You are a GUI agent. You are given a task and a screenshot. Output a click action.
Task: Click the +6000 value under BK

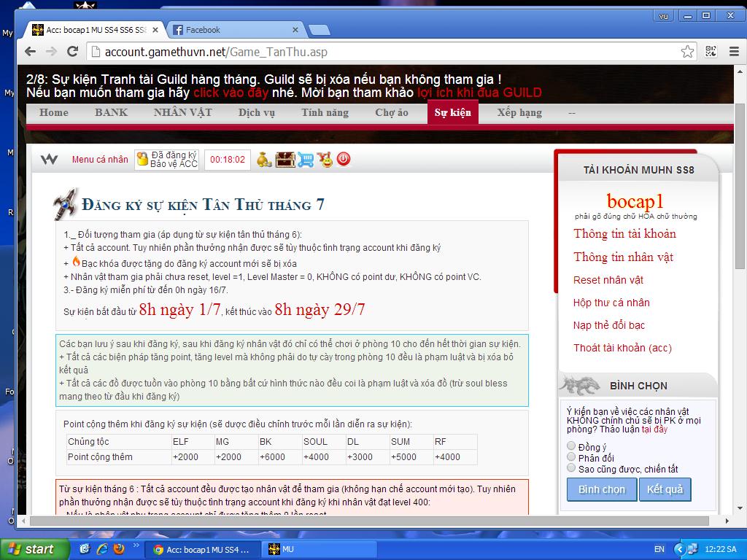272,457
